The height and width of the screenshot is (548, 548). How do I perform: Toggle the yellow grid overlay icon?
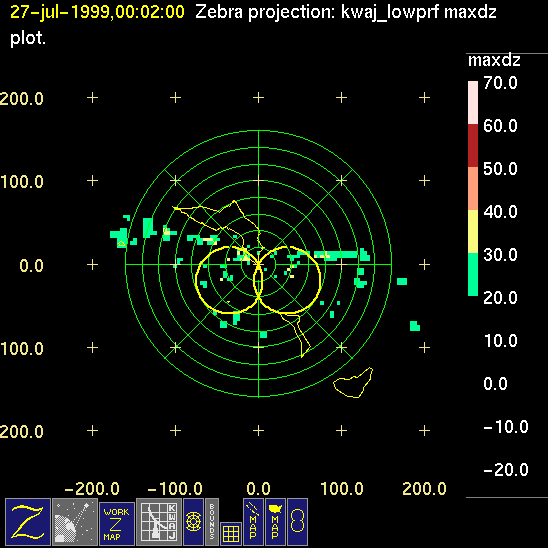[x=231, y=534]
